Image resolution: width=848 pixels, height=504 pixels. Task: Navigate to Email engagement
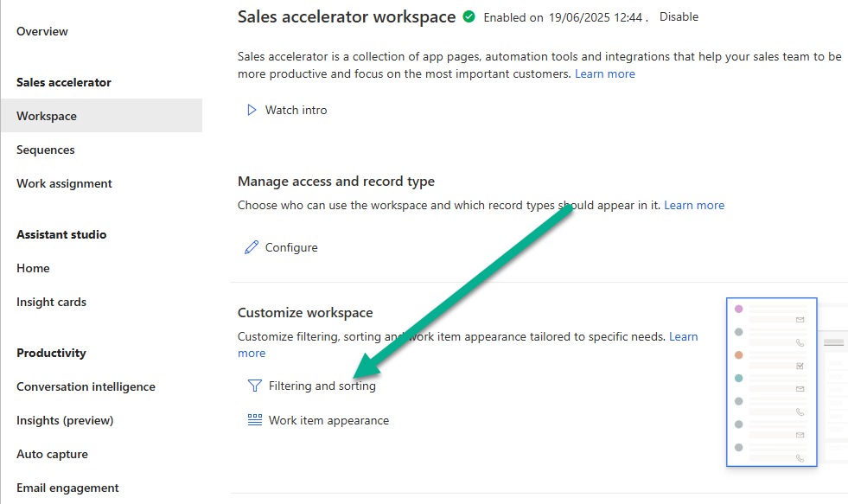67,488
